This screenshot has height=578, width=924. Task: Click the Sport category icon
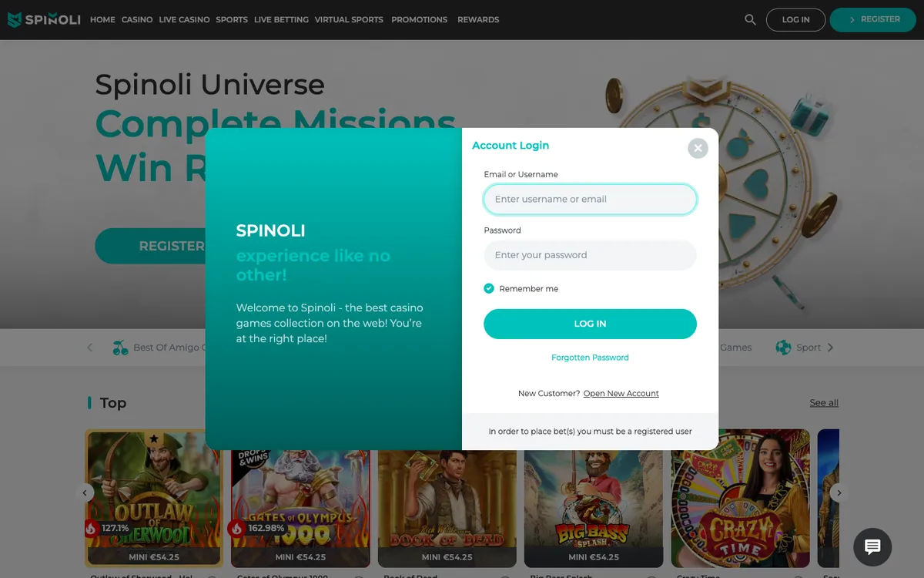pos(783,348)
